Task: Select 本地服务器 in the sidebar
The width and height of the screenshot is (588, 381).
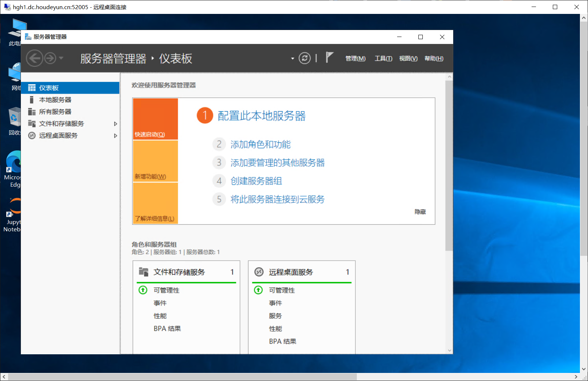Action: 70,100
